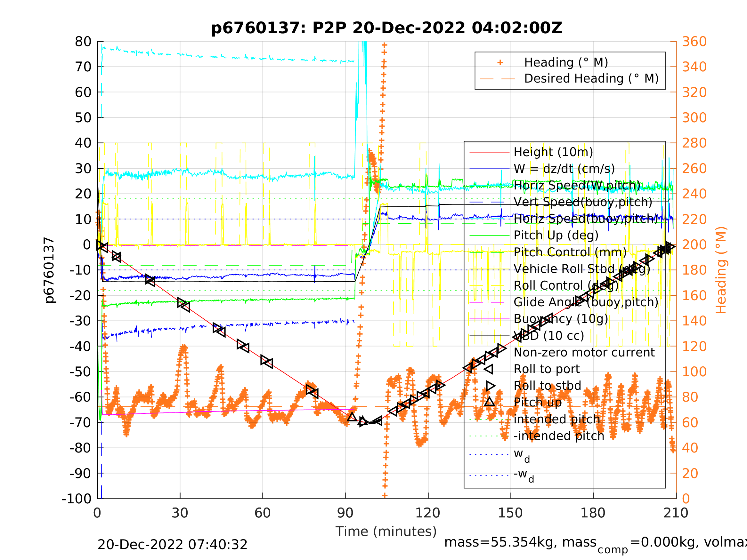The width and height of the screenshot is (747, 560).
Task: Click the Roll to port triangle legend marker
Action: pos(489,369)
